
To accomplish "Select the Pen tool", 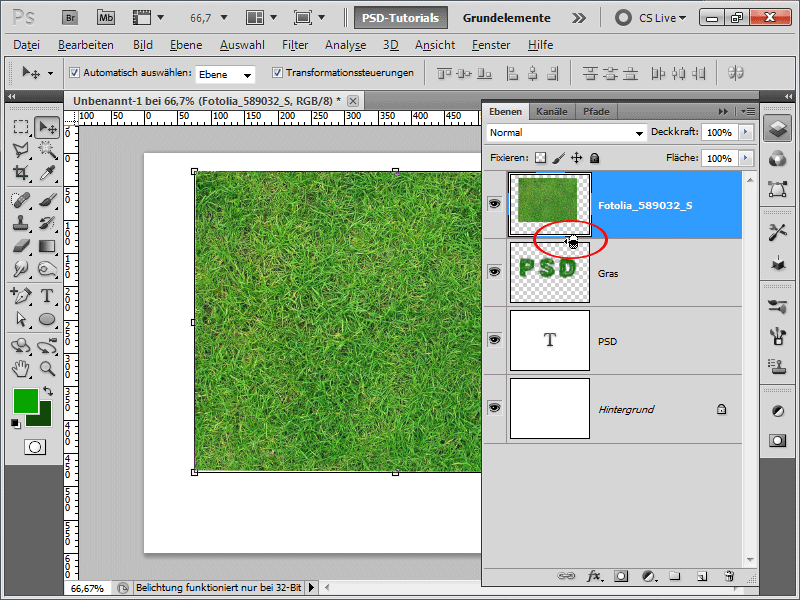I will click(20, 295).
